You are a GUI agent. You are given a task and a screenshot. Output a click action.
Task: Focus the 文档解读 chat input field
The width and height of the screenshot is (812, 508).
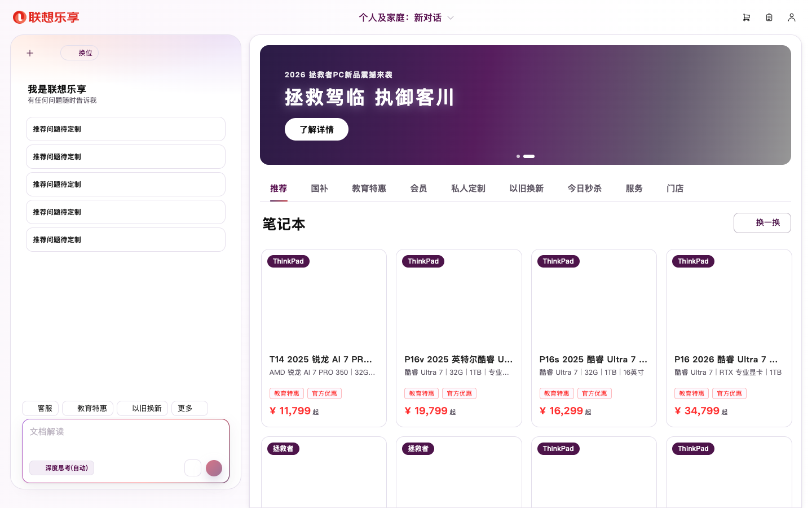(126, 439)
